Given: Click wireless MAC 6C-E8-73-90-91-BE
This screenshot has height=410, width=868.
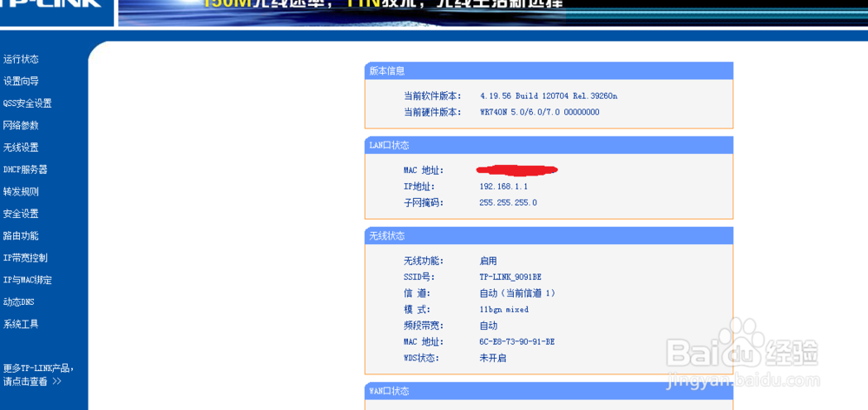Looking at the screenshot, I should point(517,342).
